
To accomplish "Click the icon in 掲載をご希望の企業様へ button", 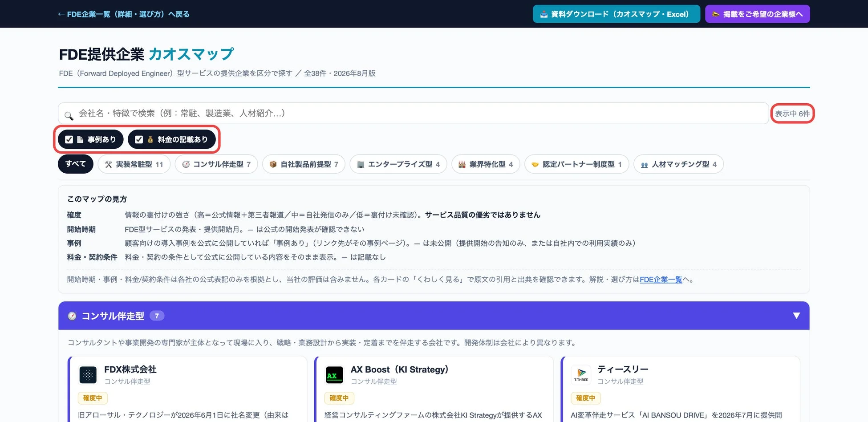I will tap(716, 14).
